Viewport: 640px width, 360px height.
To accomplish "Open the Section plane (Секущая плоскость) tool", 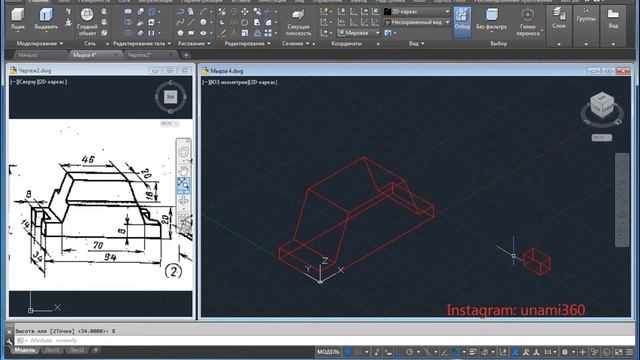I will point(298,22).
